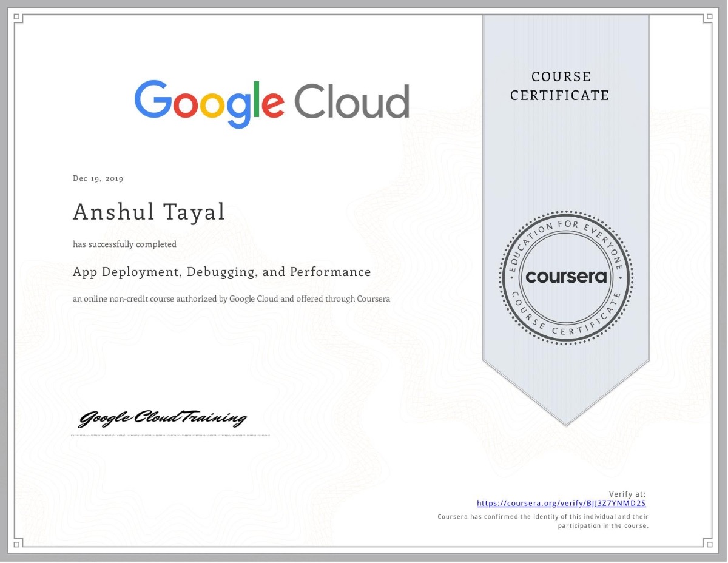
Task: Click the "an online non-credit course" line
Action: [x=231, y=298]
